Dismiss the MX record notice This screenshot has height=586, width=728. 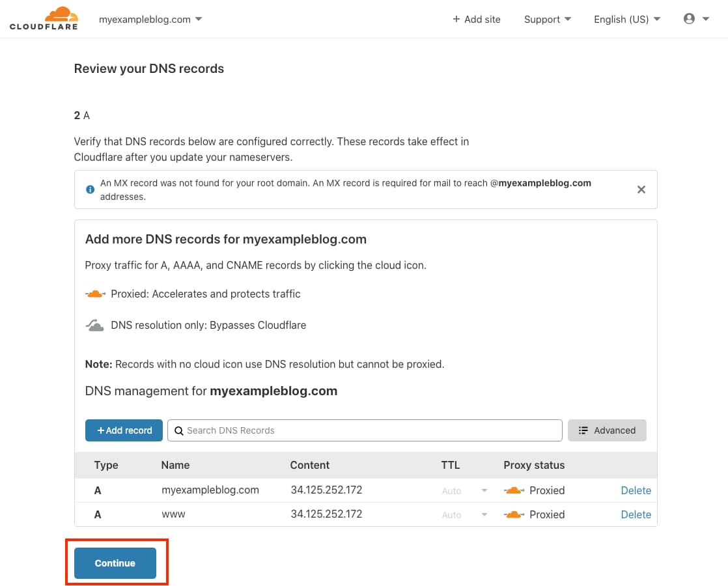pyautogui.click(x=641, y=189)
